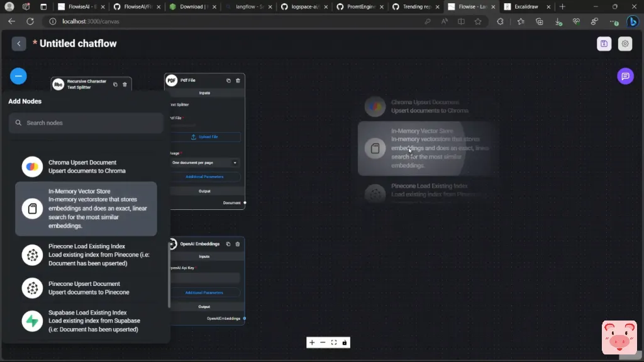
Task: Delete the OpenAI Embeddings node
Action: pyautogui.click(x=237, y=244)
